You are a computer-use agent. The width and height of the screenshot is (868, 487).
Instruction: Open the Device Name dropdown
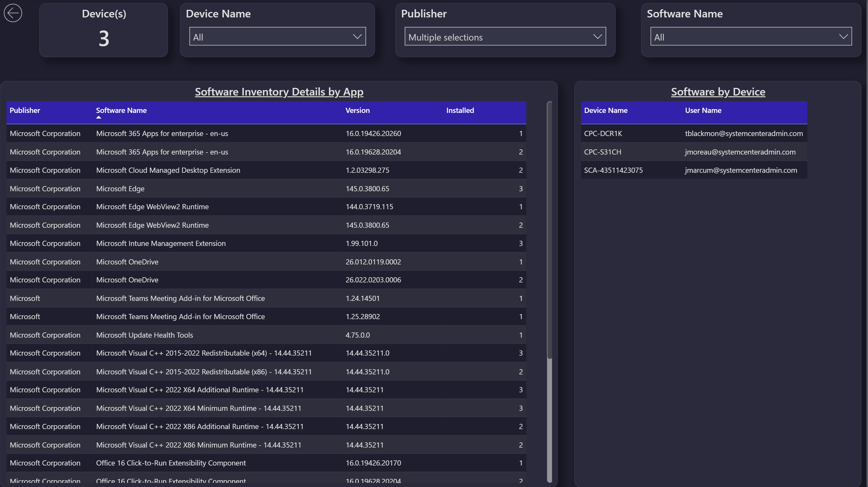point(277,36)
